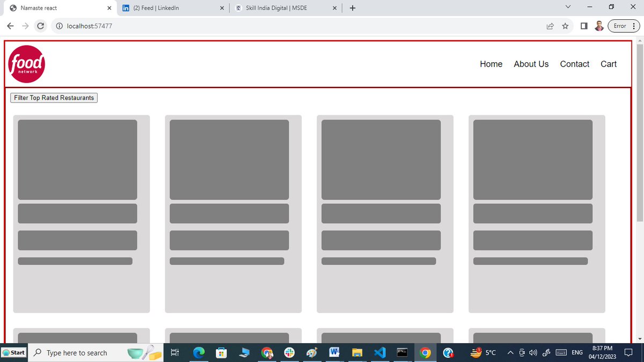Screen dimensions: 644x362
Task: Open the Home nav link
Action: (491, 64)
